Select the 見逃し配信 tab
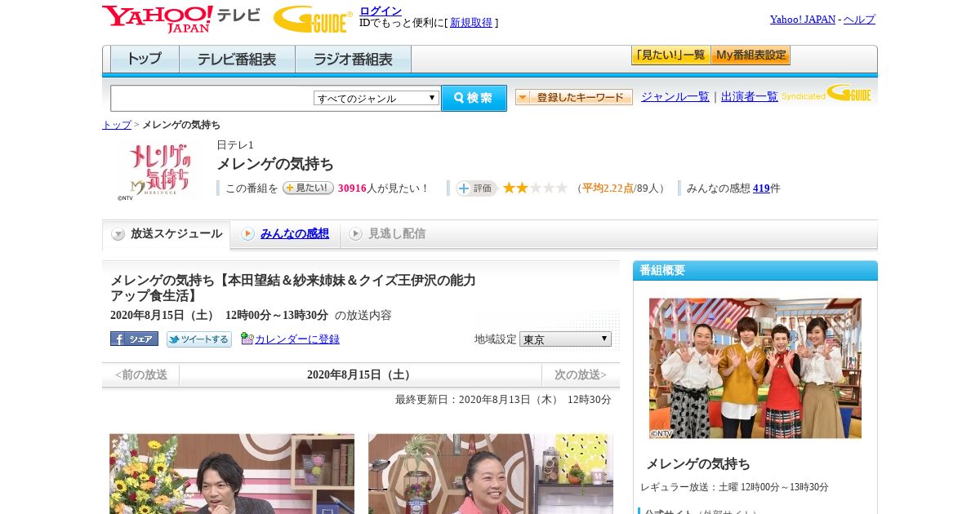Viewport: 980px width, 514px height. point(387,234)
